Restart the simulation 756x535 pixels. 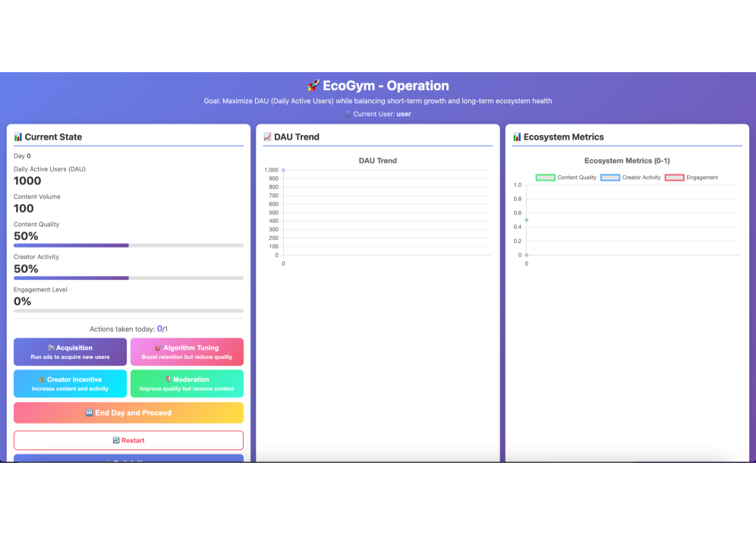click(x=128, y=440)
